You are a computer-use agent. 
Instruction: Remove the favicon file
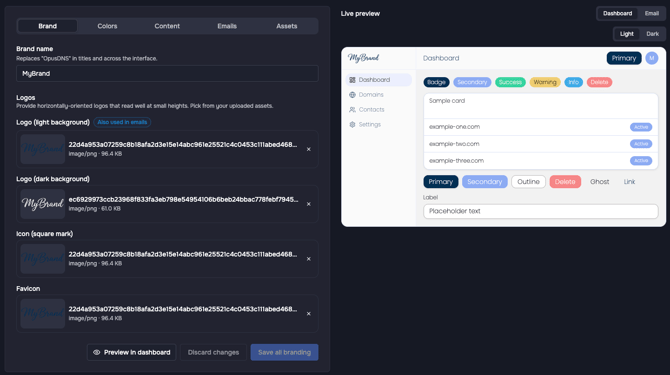point(309,313)
